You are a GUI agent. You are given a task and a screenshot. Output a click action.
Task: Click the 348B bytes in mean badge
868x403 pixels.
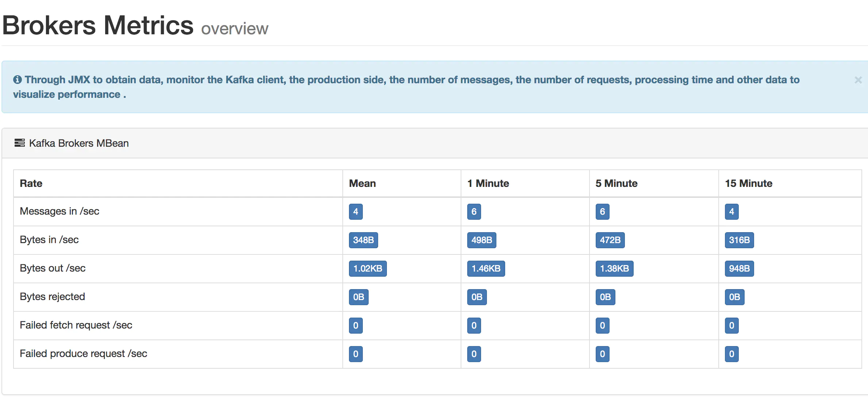pos(363,240)
